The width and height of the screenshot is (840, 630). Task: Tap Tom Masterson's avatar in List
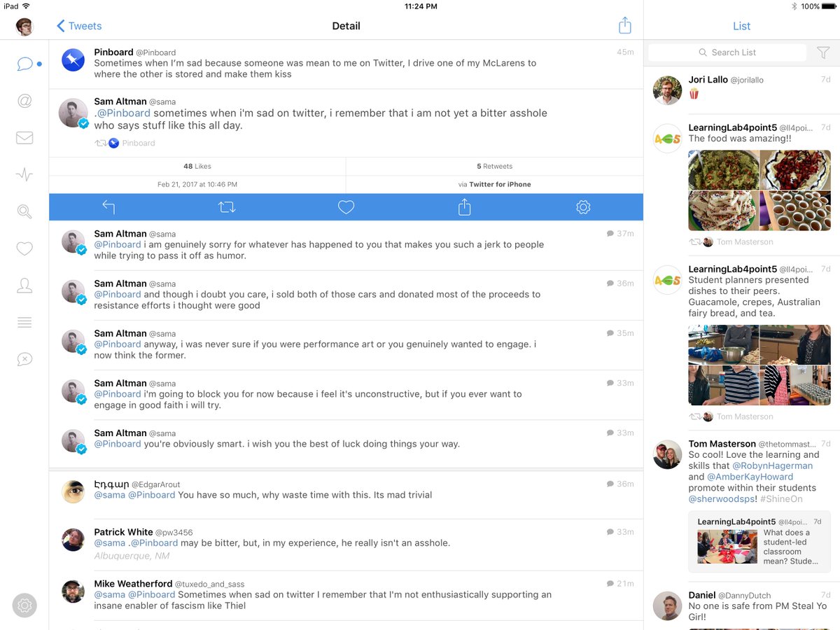667,454
